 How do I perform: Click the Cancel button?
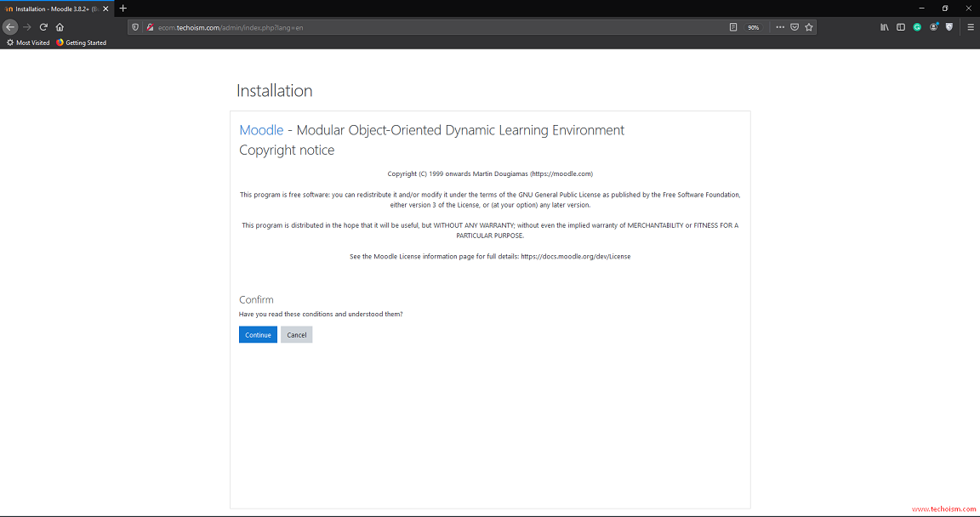click(296, 335)
